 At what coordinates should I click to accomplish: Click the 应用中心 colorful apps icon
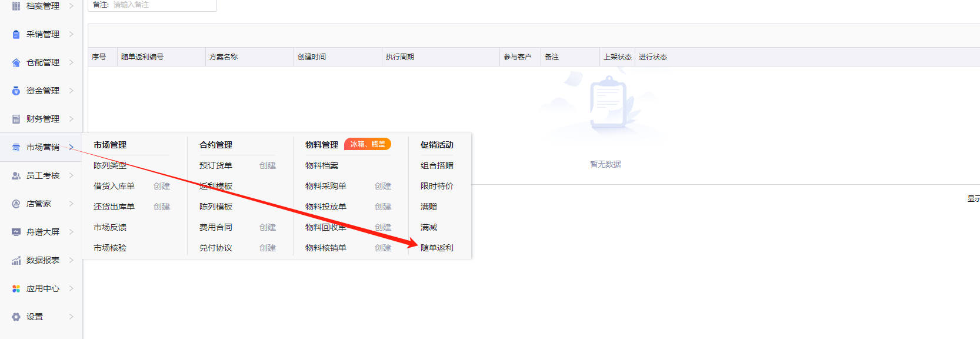pos(16,288)
